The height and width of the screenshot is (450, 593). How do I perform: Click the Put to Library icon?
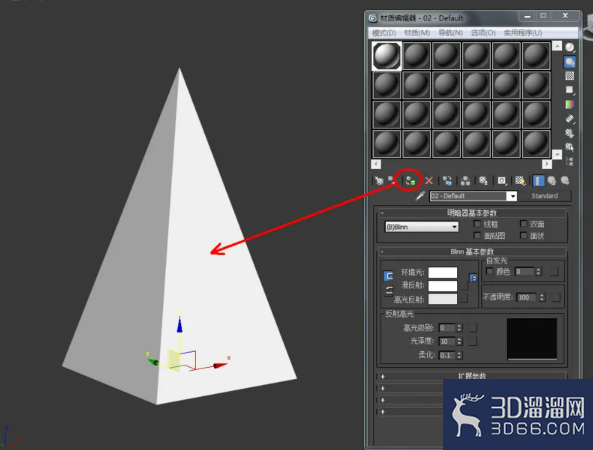[483, 181]
